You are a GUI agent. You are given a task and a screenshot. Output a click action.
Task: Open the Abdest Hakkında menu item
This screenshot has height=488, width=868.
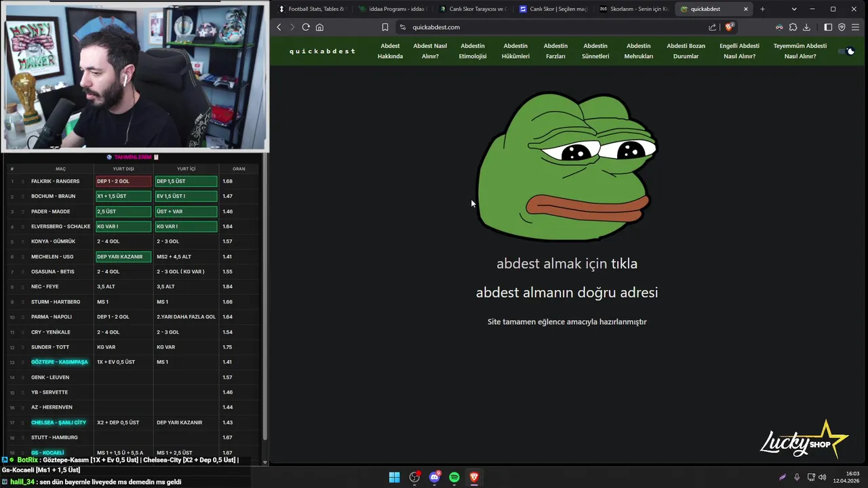click(x=390, y=51)
